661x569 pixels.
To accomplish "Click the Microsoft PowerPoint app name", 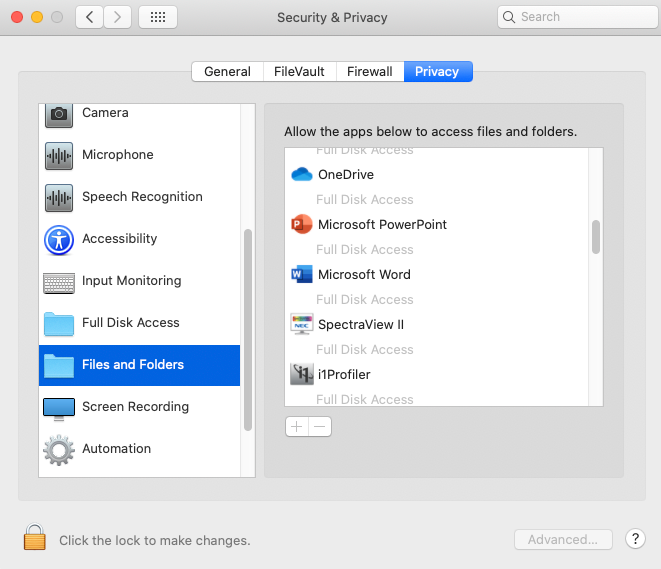I will tap(382, 225).
